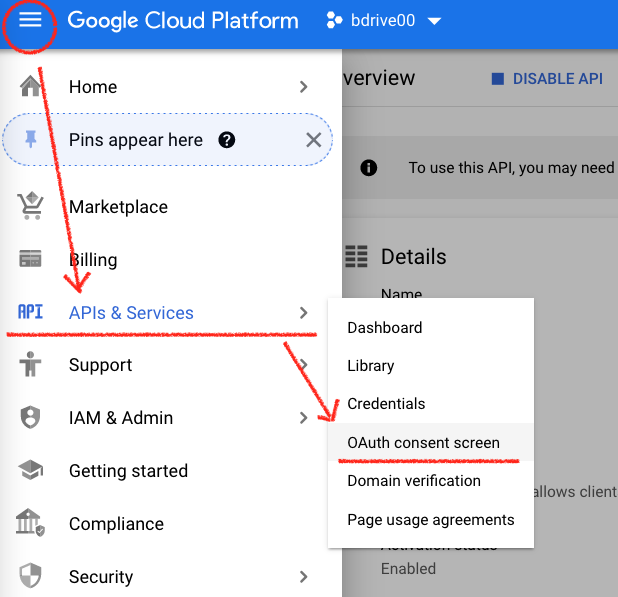
Task: Choose Library from the APIs submenu
Action: 370,366
